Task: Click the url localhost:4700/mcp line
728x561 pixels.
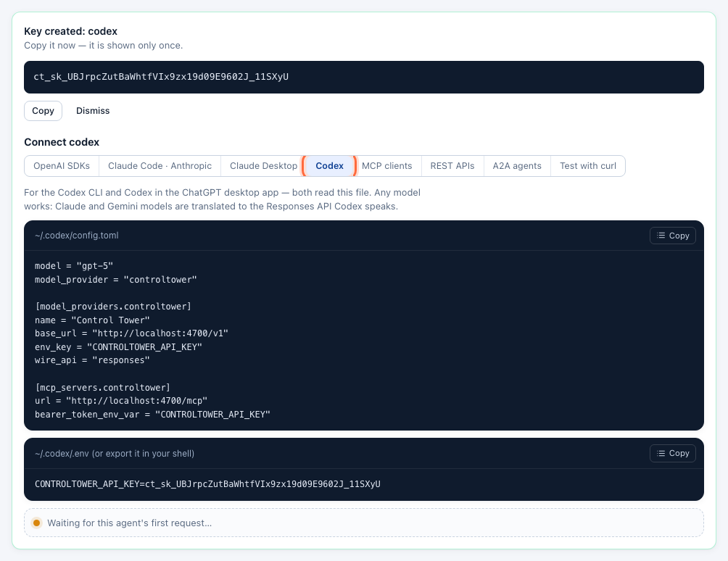Action: coord(120,401)
